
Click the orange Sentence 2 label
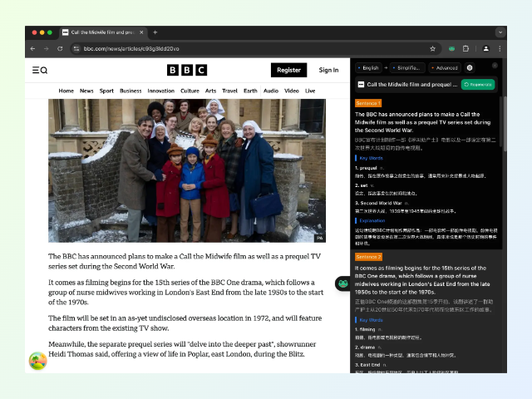(368, 257)
